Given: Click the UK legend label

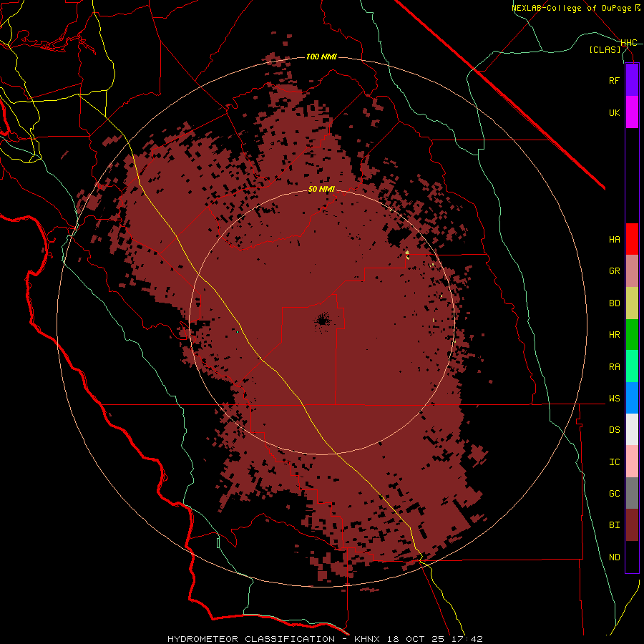Looking at the screenshot, I should [x=614, y=113].
